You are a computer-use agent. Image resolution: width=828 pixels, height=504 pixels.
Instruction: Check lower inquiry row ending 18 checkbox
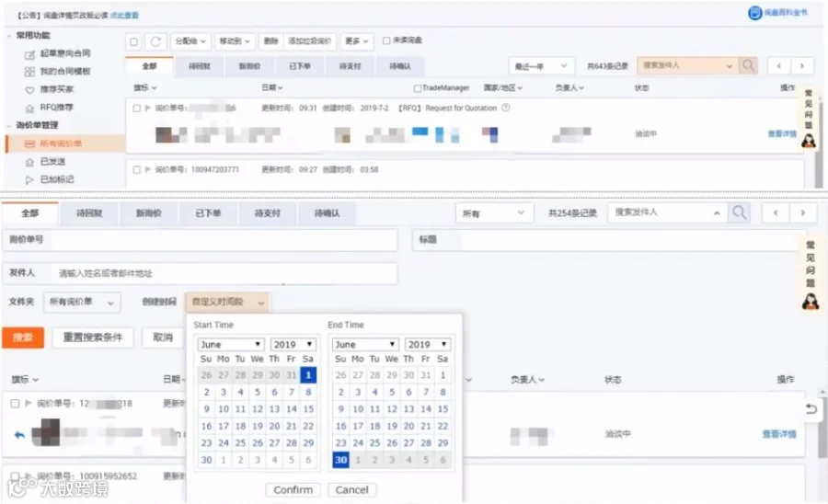pyautogui.click(x=15, y=404)
